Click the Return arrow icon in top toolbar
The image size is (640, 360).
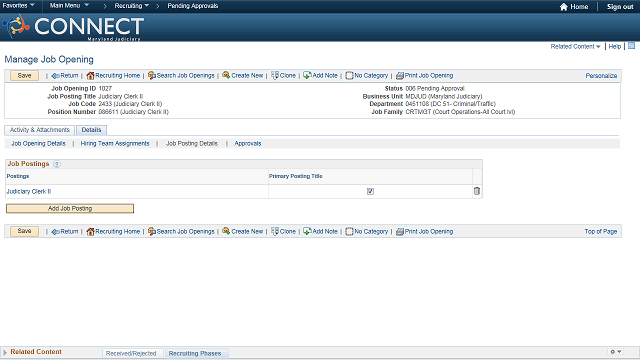point(56,76)
